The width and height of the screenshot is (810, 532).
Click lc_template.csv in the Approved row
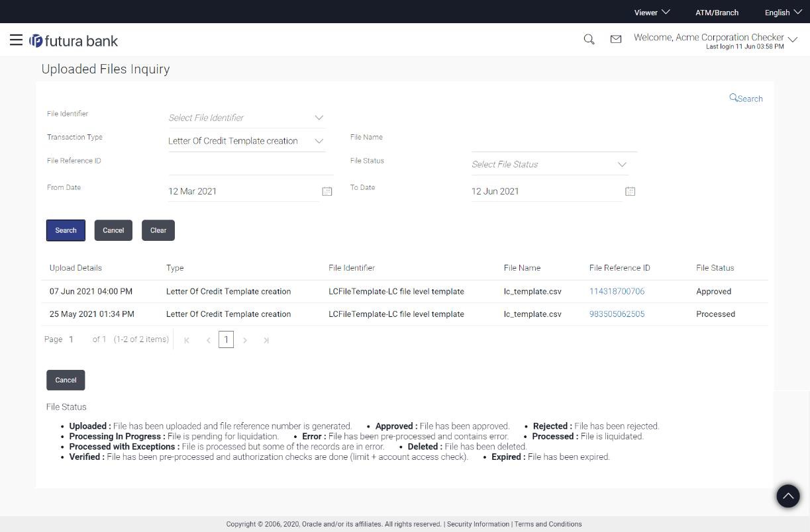[x=532, y=291]
